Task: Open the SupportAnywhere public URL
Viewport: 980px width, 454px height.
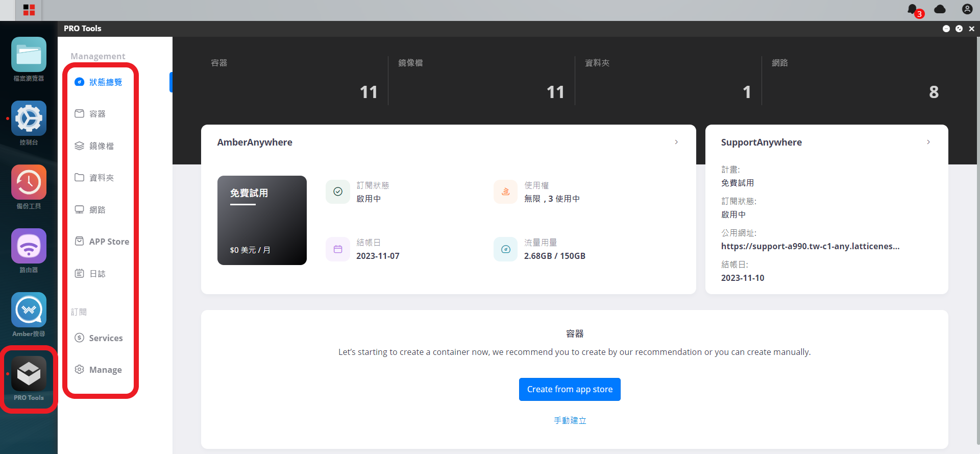Action: [810, 246]
